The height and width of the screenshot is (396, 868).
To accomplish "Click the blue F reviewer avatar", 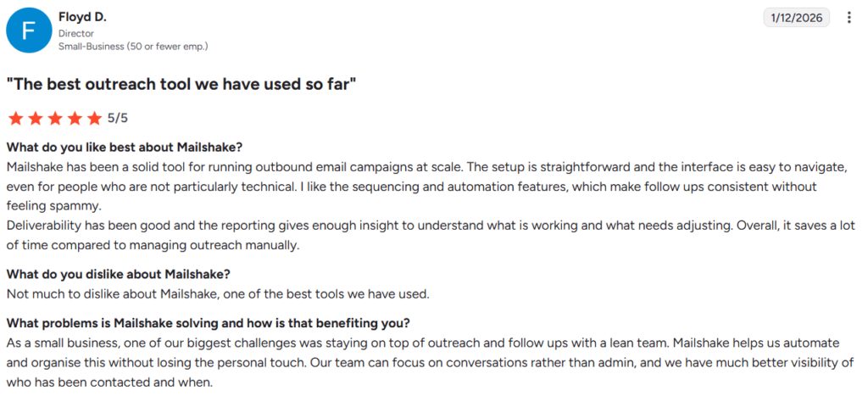I will 29,31.
